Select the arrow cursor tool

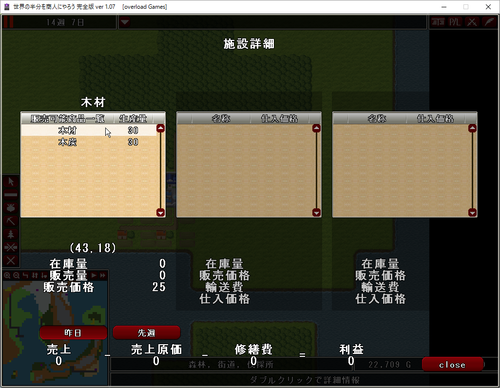coord(11,182)
